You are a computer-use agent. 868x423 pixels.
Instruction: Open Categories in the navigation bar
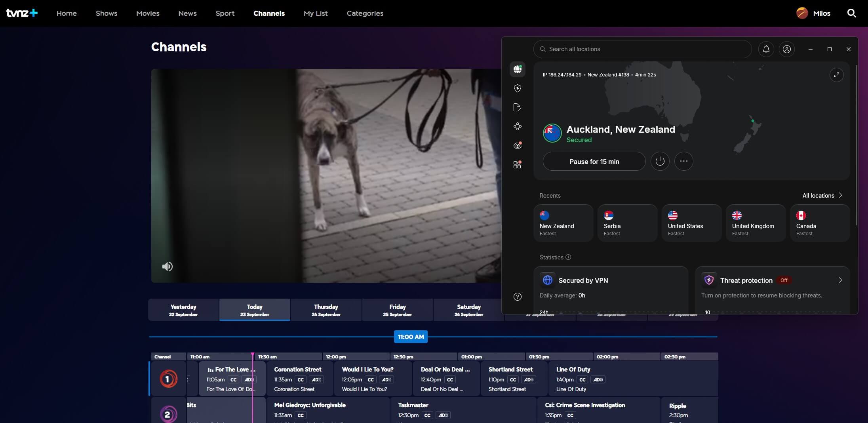[x=365, y=13]
